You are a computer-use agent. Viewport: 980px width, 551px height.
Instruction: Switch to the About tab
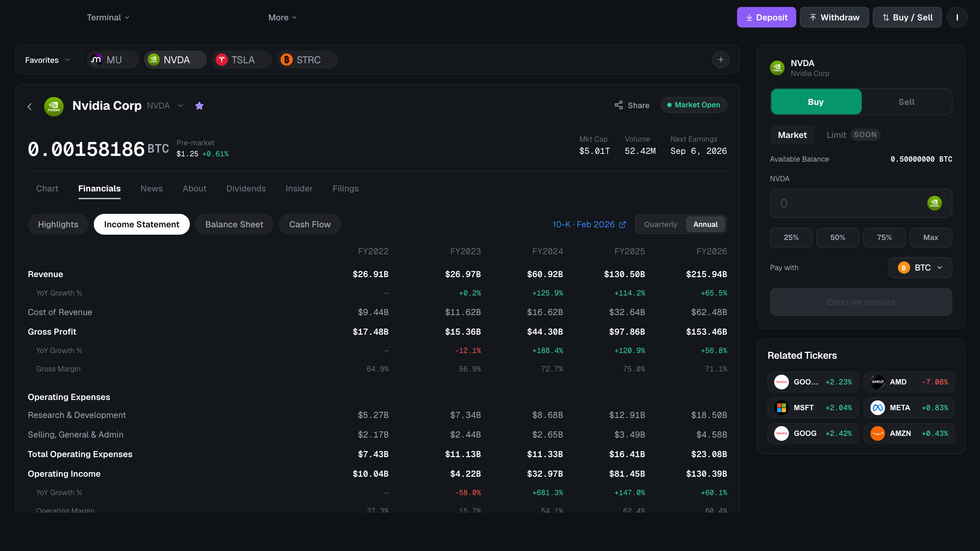point(194,189)
